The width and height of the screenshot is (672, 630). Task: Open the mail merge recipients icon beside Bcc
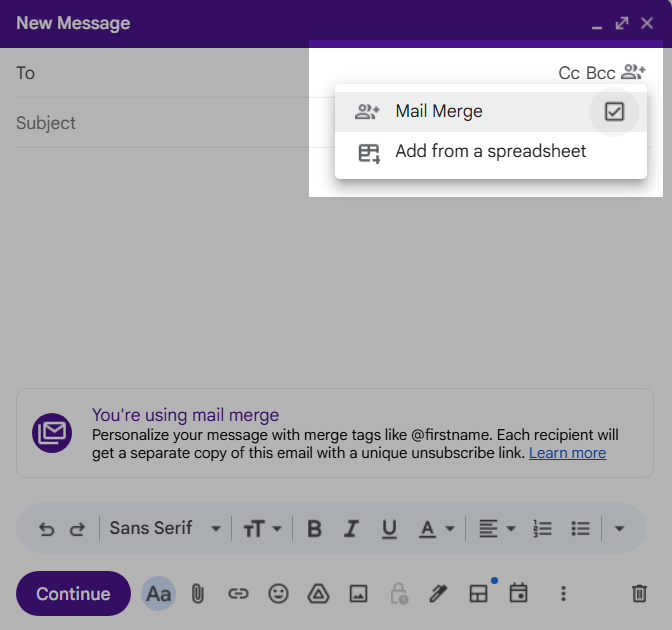(633, 72)
